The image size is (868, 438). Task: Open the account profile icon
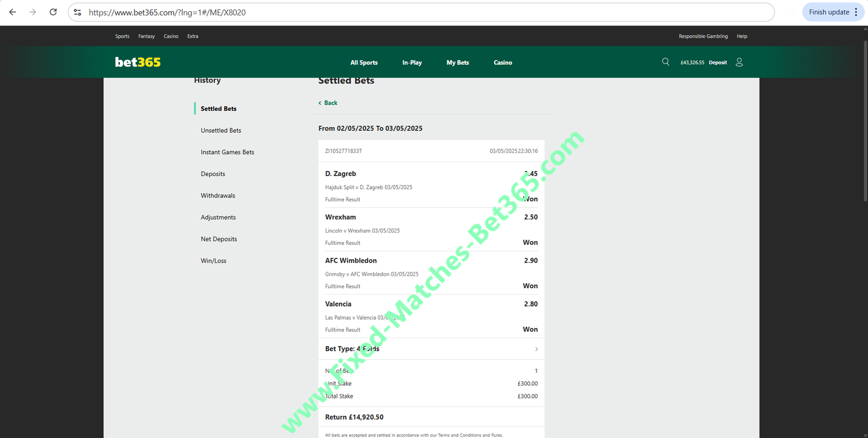click(x=739, y=62)
